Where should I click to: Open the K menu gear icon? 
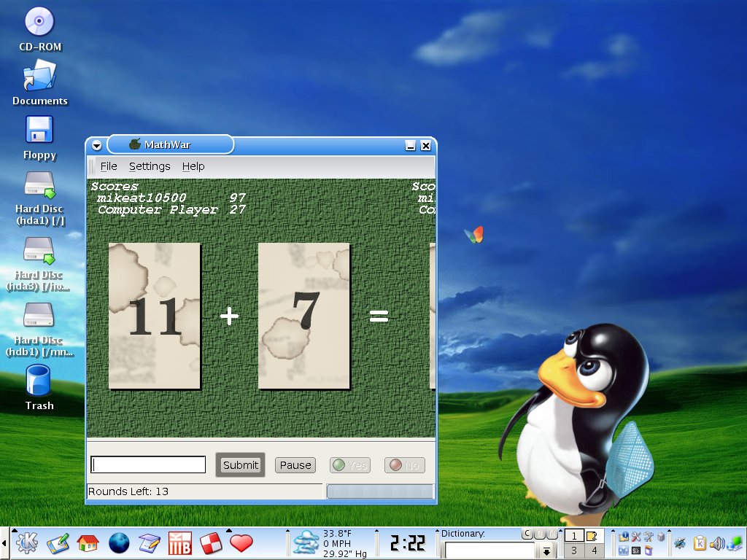coord(27,542)
